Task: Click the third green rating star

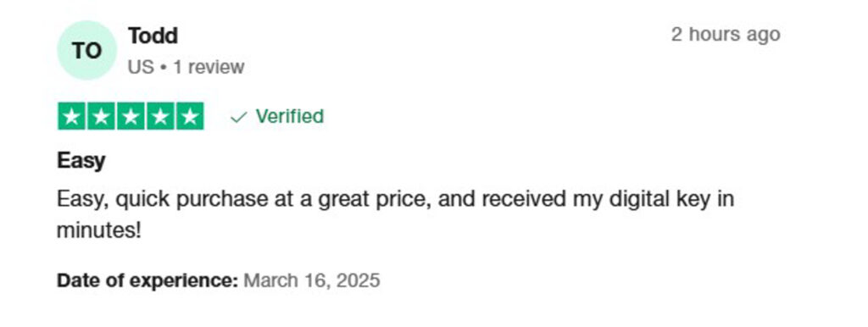Action: (131, 116)
